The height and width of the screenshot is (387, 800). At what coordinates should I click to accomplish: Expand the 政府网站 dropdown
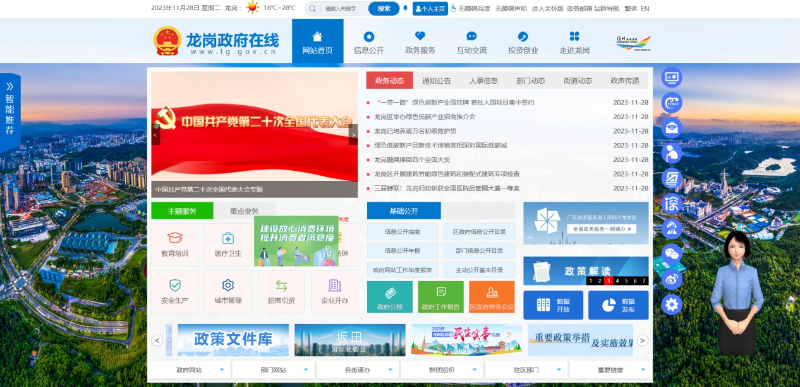tap(189, 370)
